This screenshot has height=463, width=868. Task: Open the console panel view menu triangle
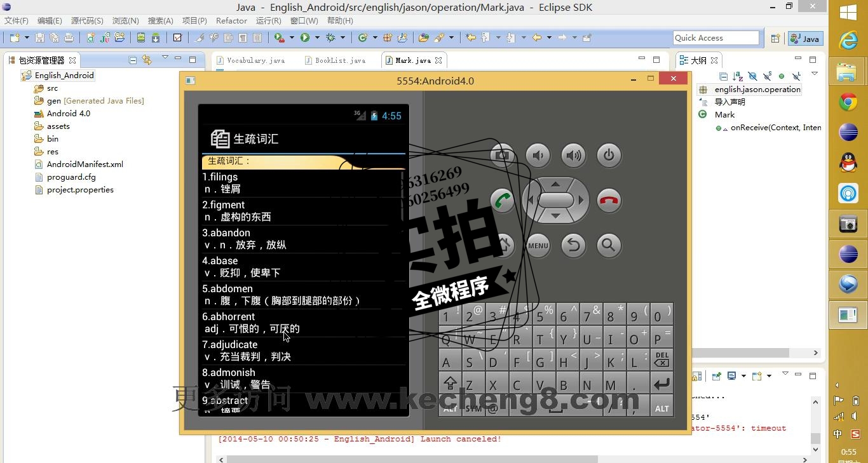pyautogui.click(x=785, y=373)
